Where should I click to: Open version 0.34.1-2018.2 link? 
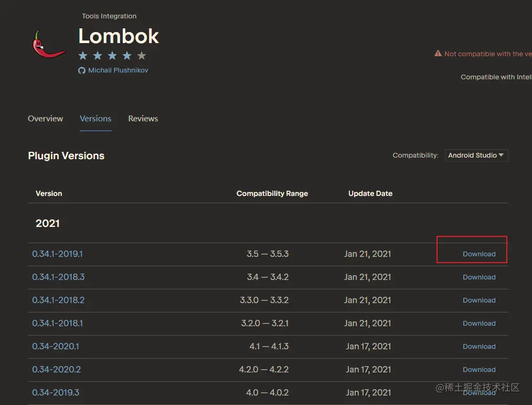click(x=58, y=300)
